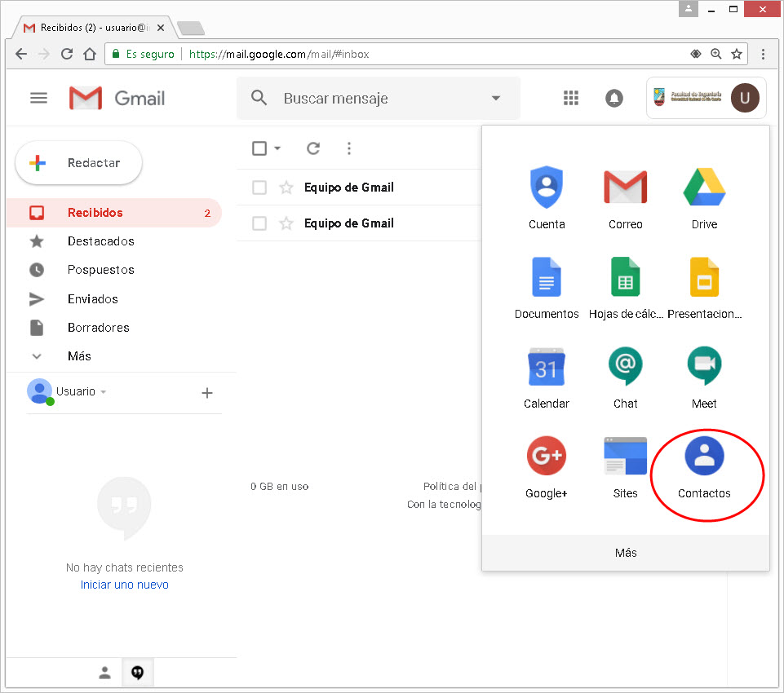The width and height of the screenshot is (784, 693).
Task: Click the search magnifier icon
Action: [x=259, y=98]
